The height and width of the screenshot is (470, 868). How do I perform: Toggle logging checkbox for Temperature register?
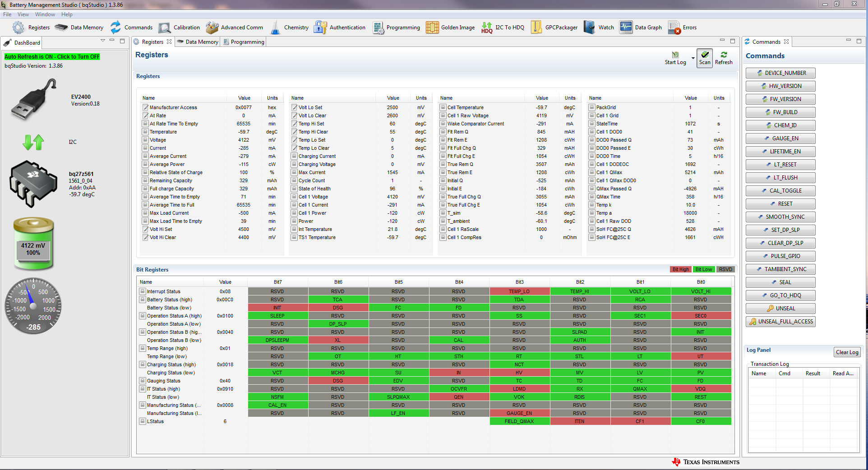point(145,132)
